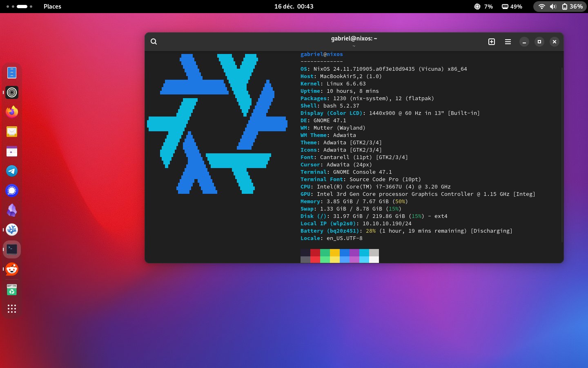The width and height of the screenshot is (588, 368).
Task: Open Signal messenger in the dock
Action: click(12, 191)
